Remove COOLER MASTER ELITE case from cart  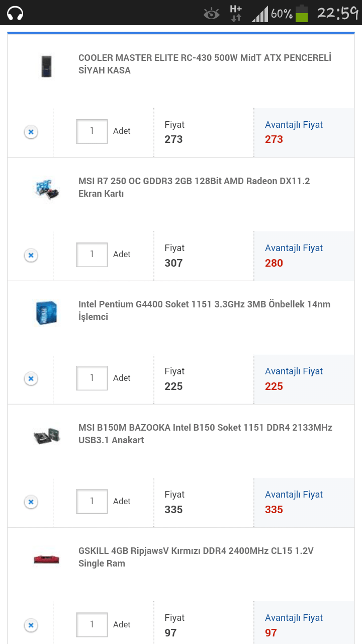click(x=31, y=131)
